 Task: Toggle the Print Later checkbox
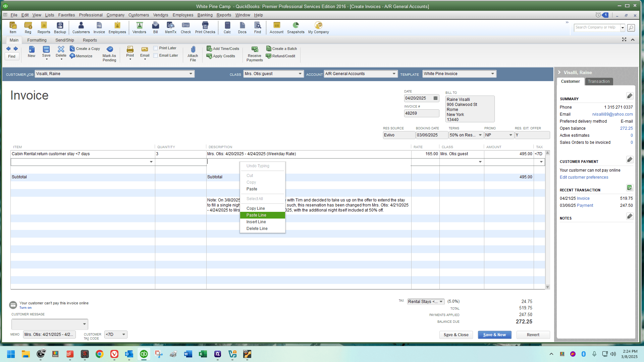(156, 48)
